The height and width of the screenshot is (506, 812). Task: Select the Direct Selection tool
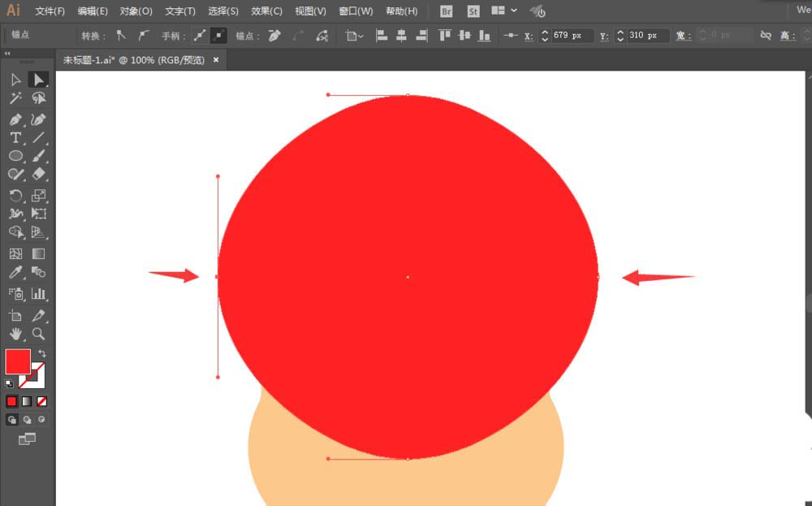coord(38,80)
